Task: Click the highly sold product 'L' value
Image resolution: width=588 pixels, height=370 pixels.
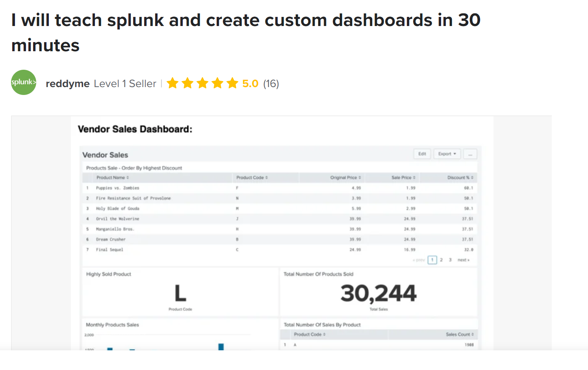Action: (x=180, y=294)
